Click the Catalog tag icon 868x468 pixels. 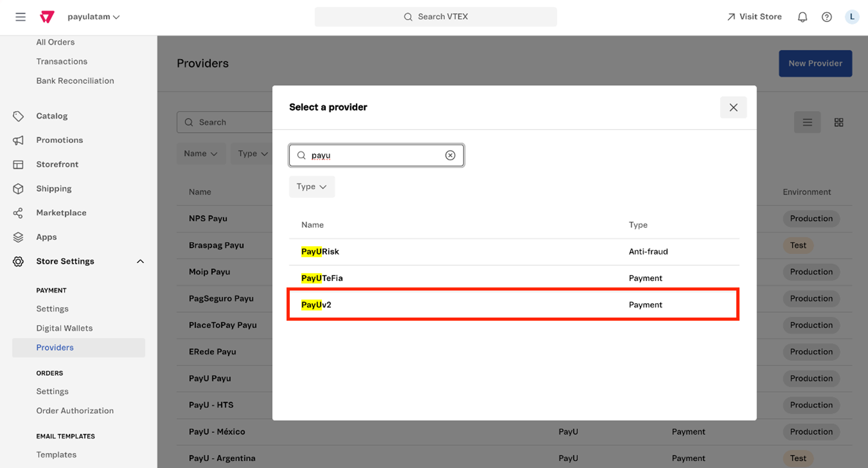[19, 116]
